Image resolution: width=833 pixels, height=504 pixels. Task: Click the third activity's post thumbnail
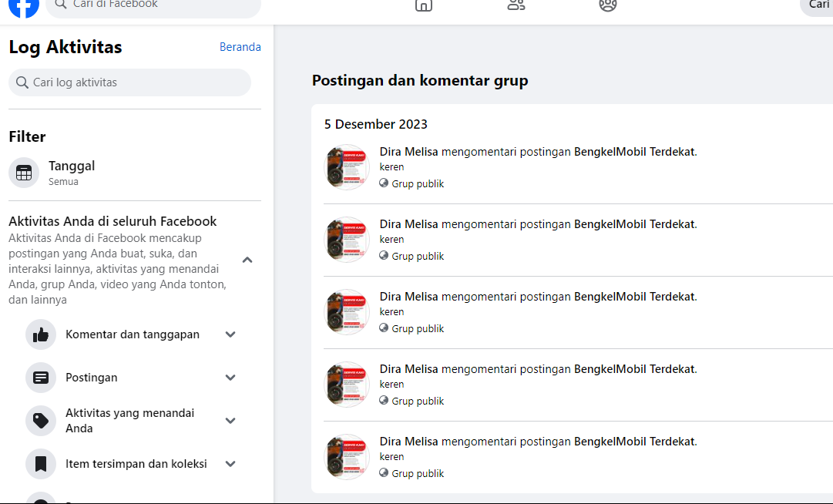click(347, 312)
